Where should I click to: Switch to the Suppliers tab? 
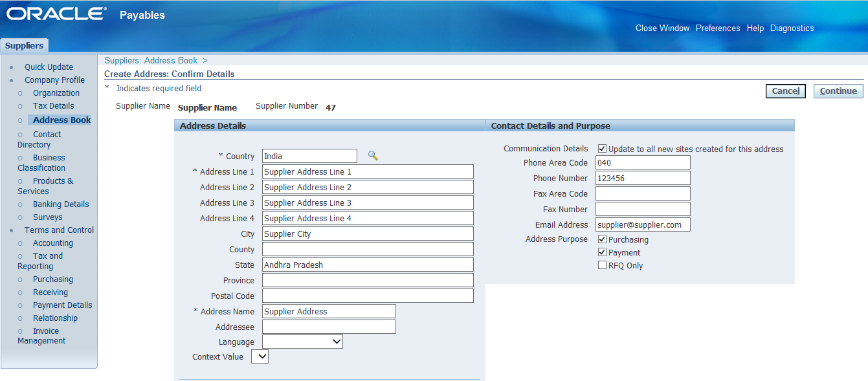[x=25, y=46]
